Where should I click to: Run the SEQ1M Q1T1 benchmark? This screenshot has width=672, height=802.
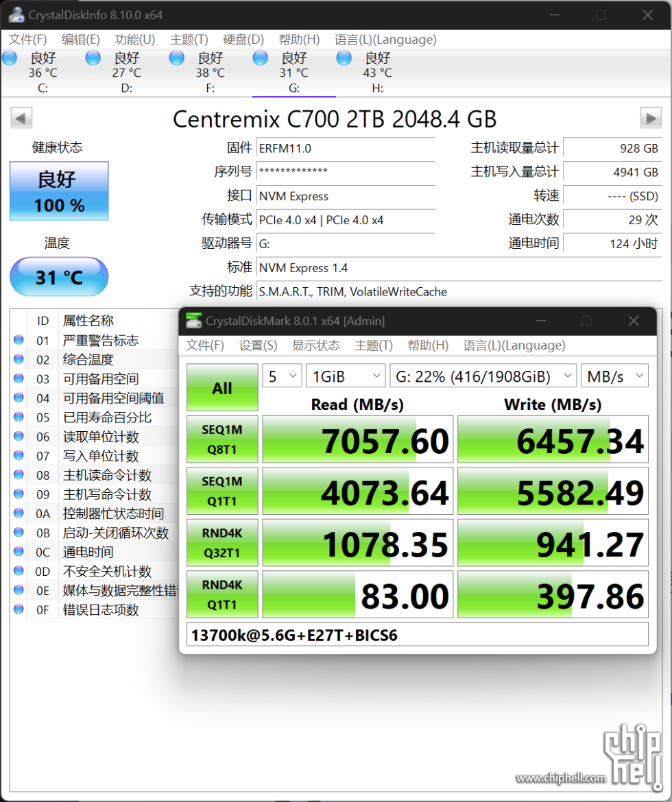click(222, 491)
